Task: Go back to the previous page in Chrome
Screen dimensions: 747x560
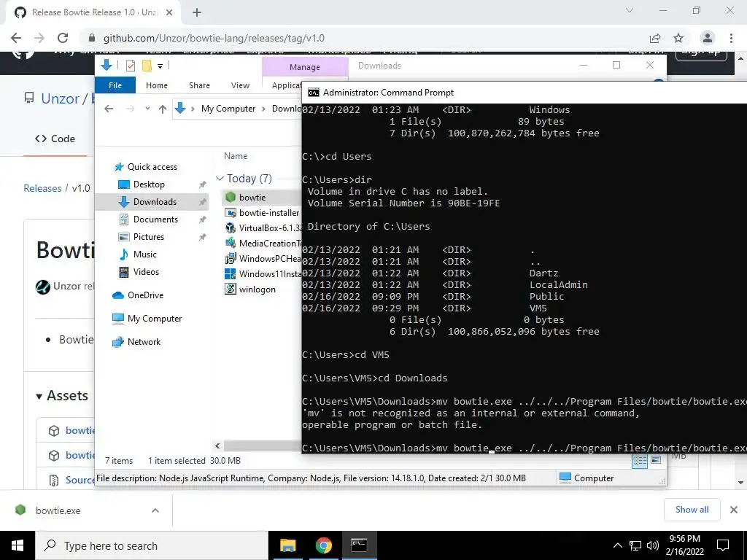Action: point(16,38)
